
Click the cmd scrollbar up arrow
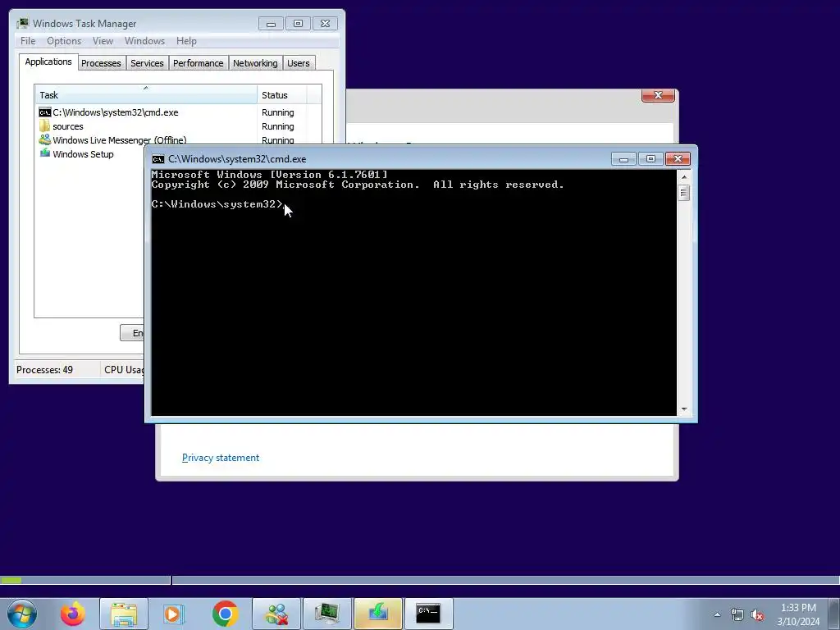pyautogui.click(x=683, y=177)
